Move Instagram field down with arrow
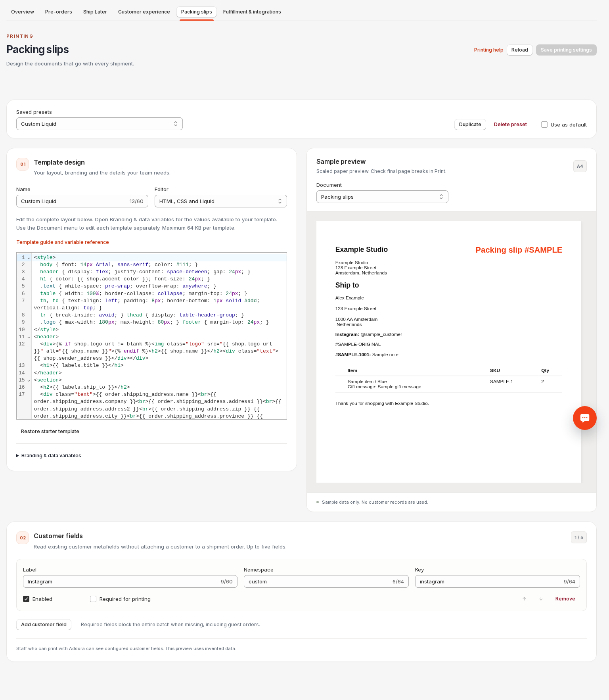609x700 pixels. tap(541, 599)
